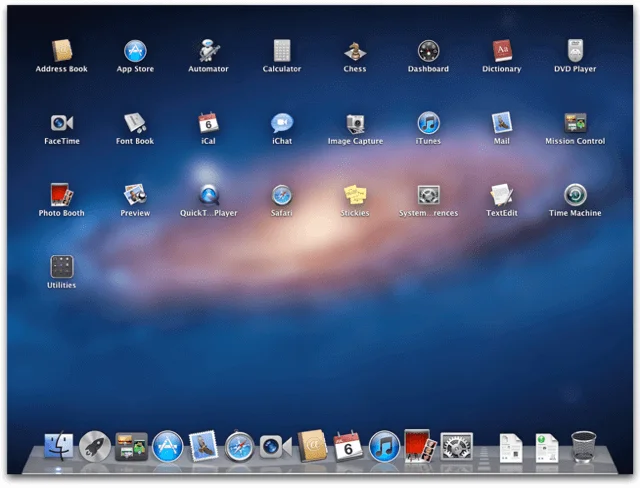Launch Image Capture

coord(355,123)
